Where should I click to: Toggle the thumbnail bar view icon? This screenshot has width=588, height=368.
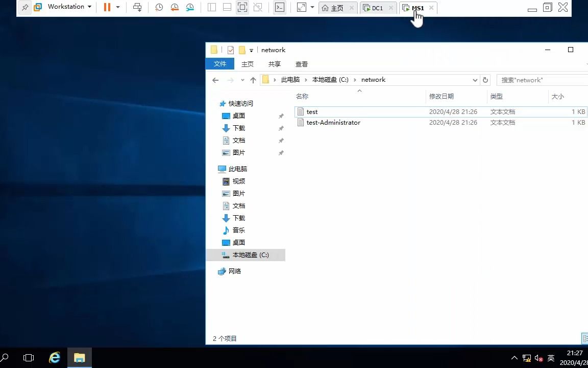227,7
